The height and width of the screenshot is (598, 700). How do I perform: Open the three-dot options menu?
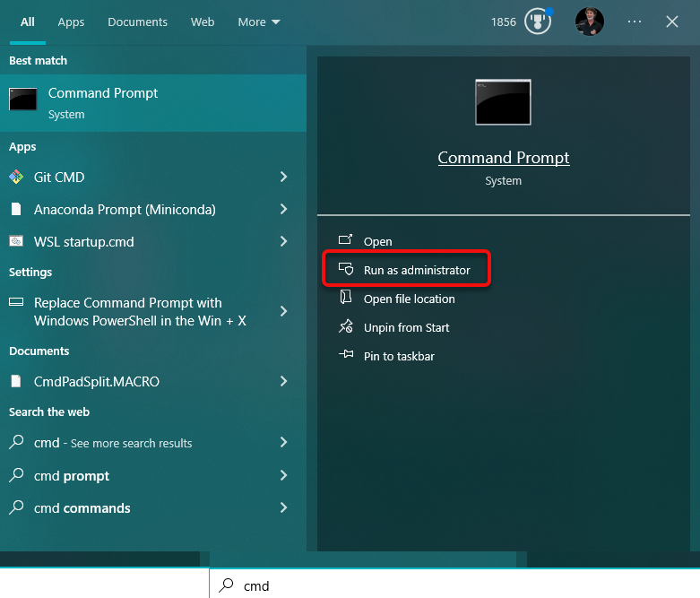(x=635, y=22)
